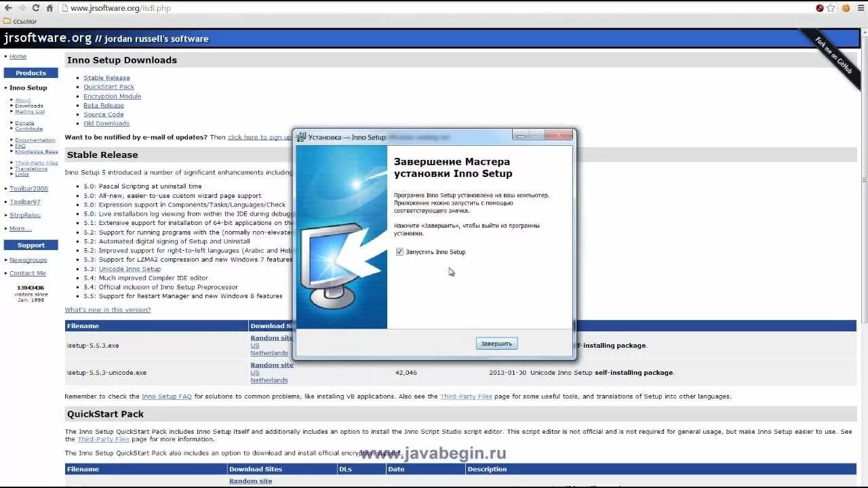Viewport: 868px width, 488px height.
Task: Click the Products sidebar header
Action: (x=31, y=73)
